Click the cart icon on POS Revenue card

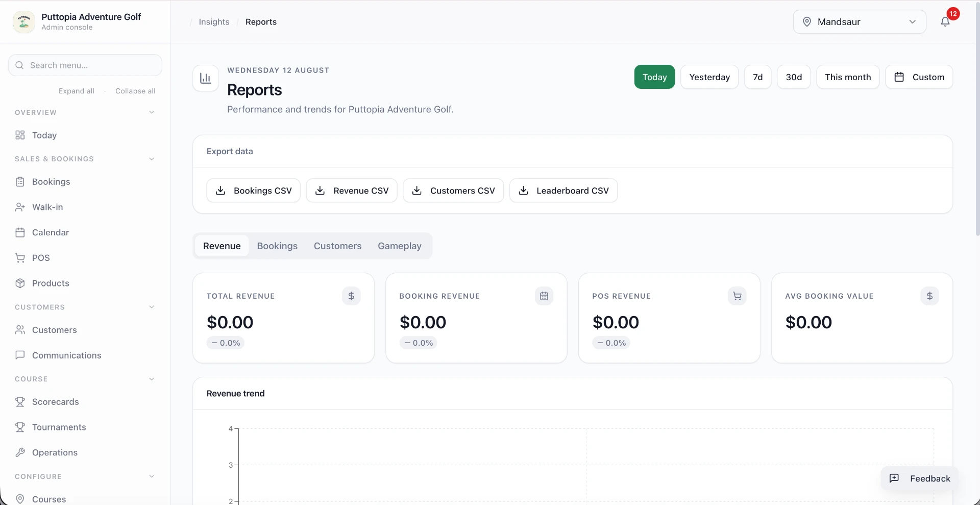[737, 296]
